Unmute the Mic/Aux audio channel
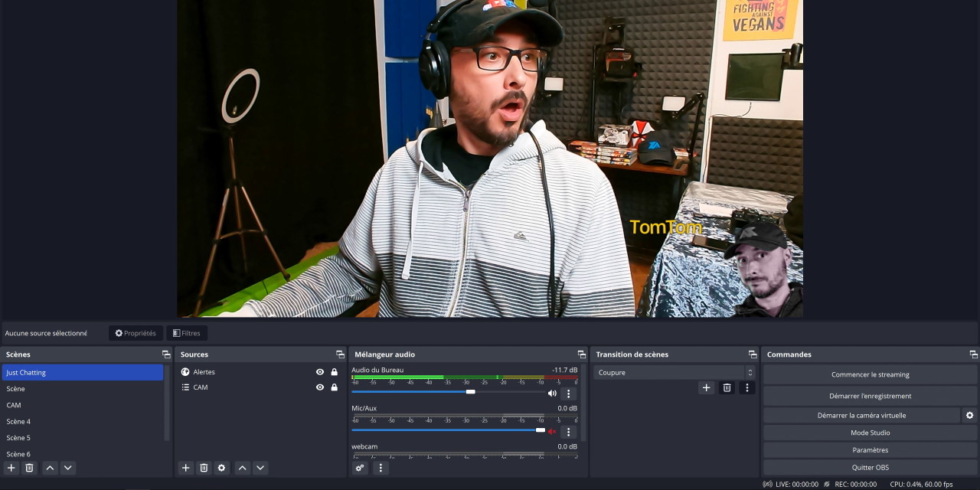Viewport: 980px width, 490px height. 552,432
